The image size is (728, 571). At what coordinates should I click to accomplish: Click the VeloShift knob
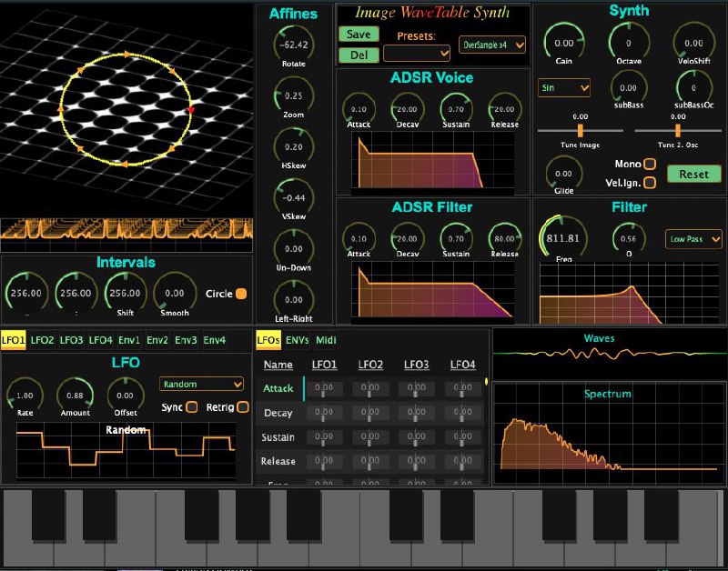tap(694, 43)
